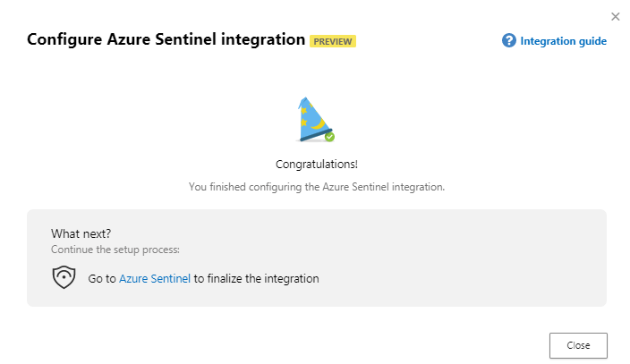The image size is (630, 364).
Task: Click the Continue the setup process text
Action: pyautogui.click(x=115, y=250)
